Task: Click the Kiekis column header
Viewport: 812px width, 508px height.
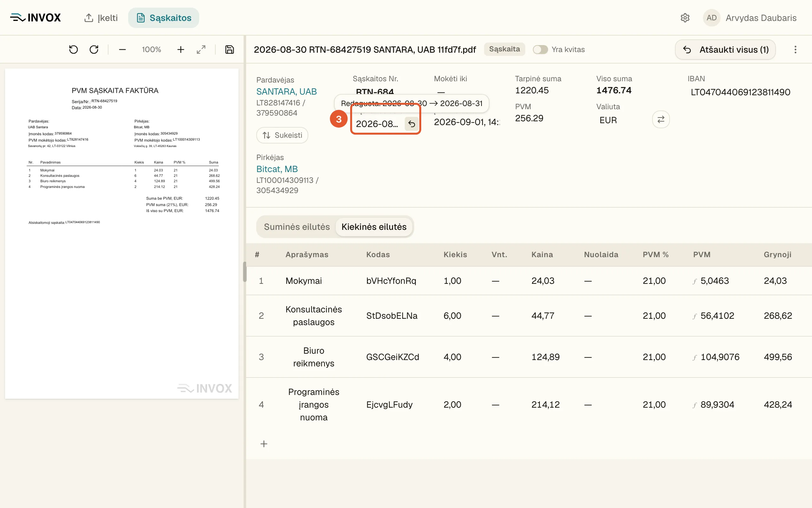Action: [x=455, y=255]
